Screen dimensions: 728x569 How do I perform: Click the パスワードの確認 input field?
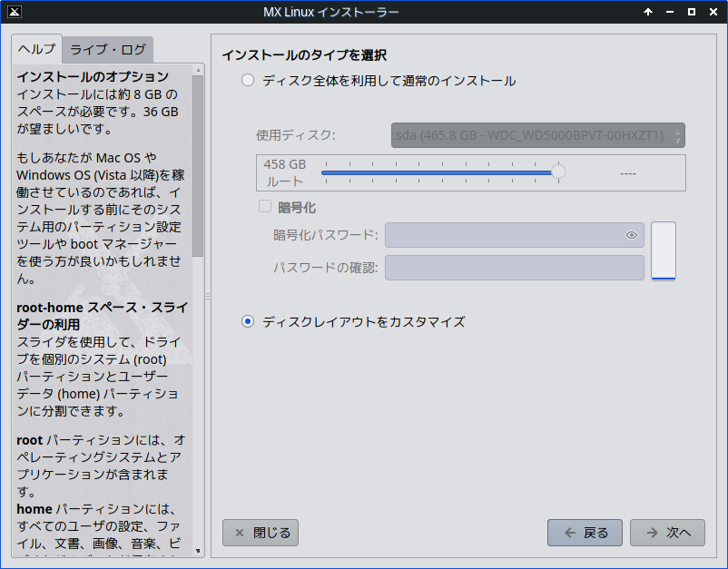514,268
